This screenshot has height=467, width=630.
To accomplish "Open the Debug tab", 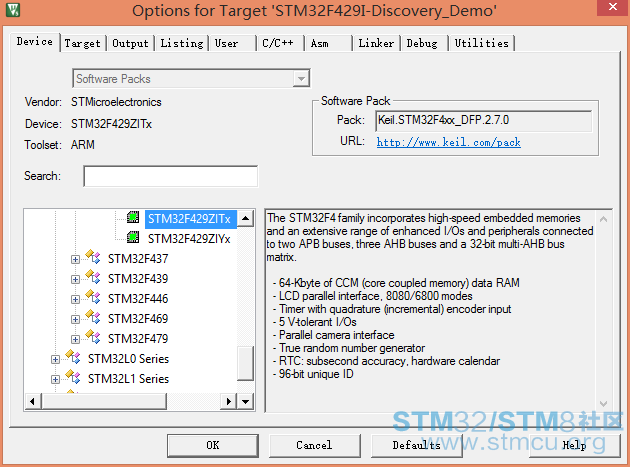I will click(x=422, y=43).
